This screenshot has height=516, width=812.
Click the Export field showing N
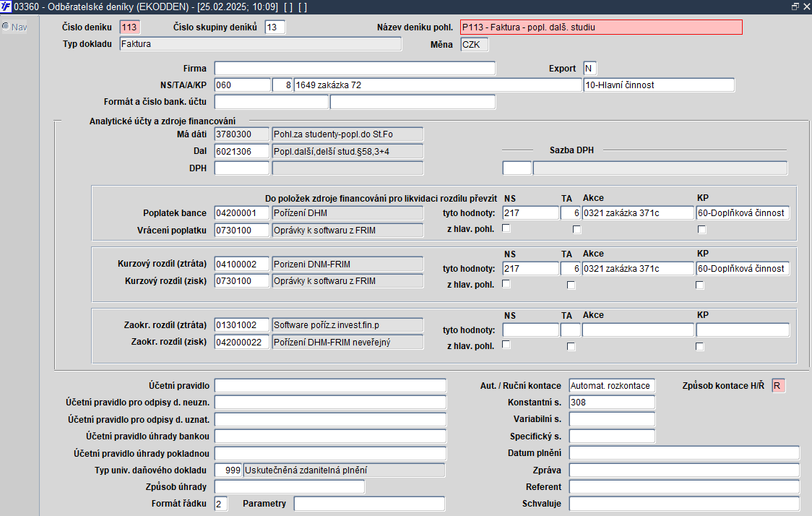(x=589, y=69)
